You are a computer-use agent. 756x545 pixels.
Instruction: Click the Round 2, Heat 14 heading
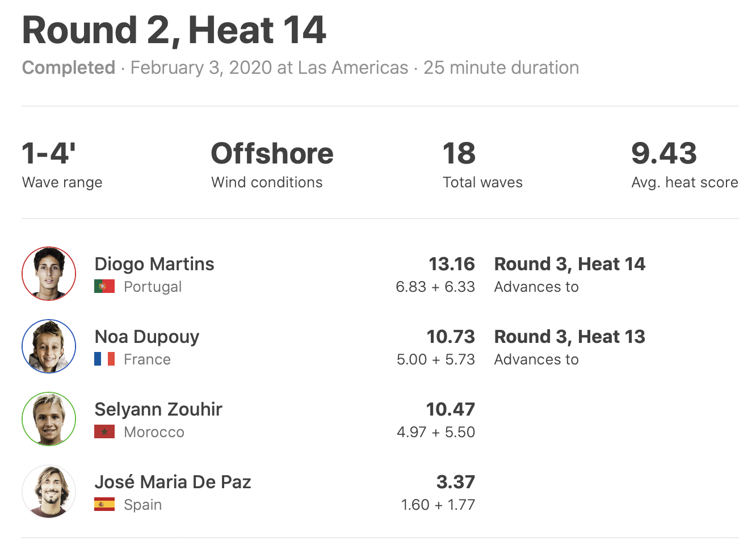point(174,30)
